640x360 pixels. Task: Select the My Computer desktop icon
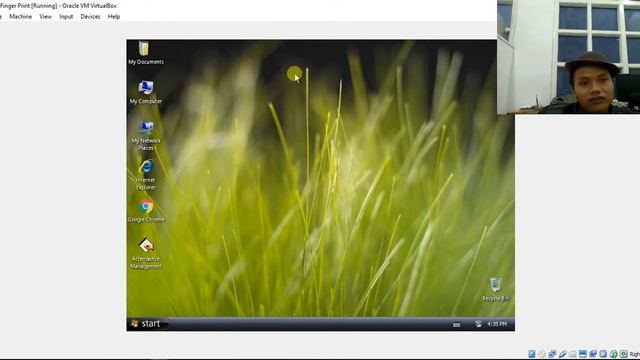coord(146,92)
